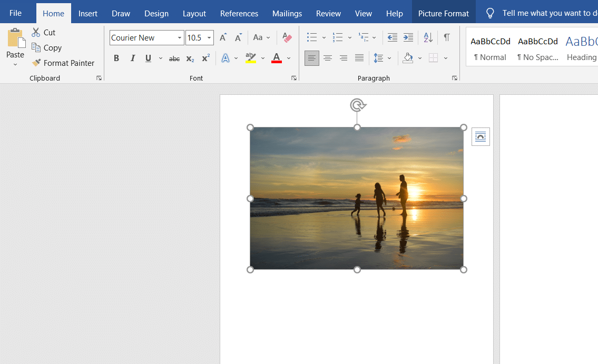Open the Layout Options button beside the picture
The width and height of the screenshot is (598, 364).
click(481, 136)
